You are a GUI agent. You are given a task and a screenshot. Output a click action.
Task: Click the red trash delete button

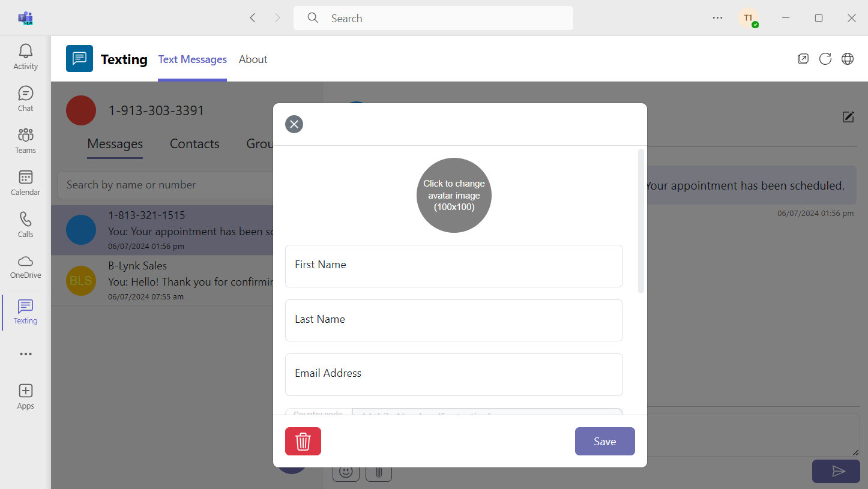303,441
